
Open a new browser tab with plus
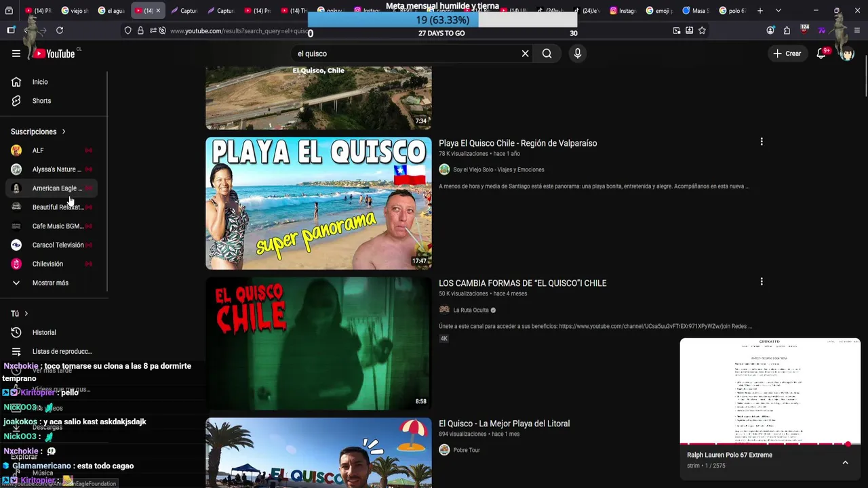(x=760, y=11)
